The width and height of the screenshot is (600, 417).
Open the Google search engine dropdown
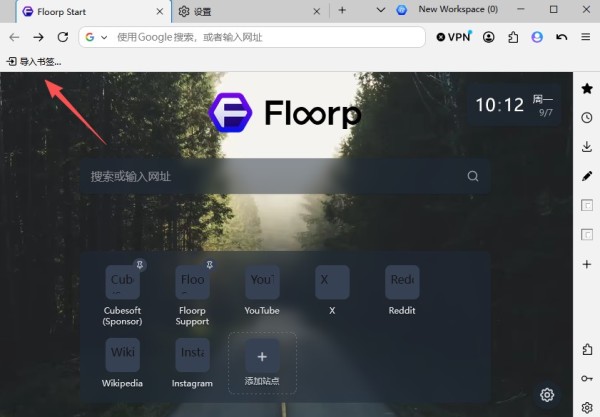pos(96,37)
